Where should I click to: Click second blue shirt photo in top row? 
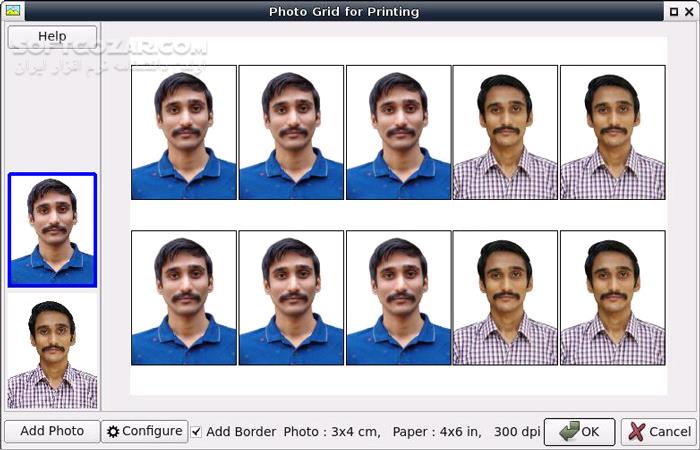291,133
